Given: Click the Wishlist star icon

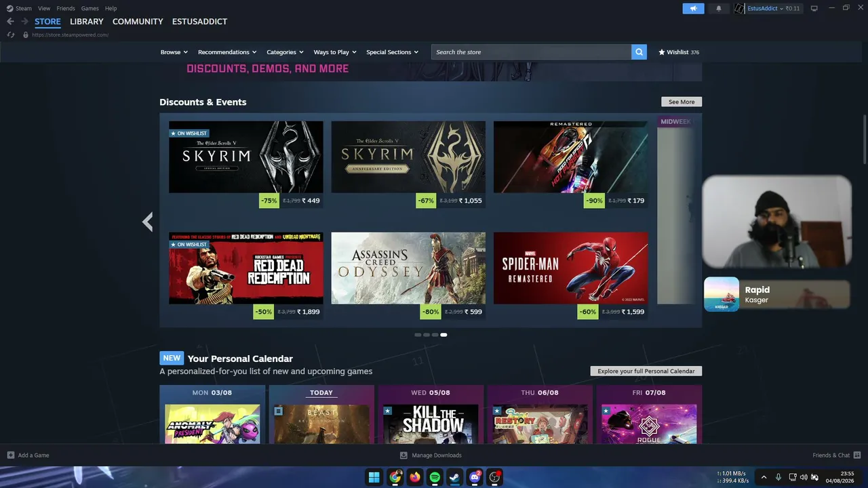Looking at the screenshot, I should [662, 52].
